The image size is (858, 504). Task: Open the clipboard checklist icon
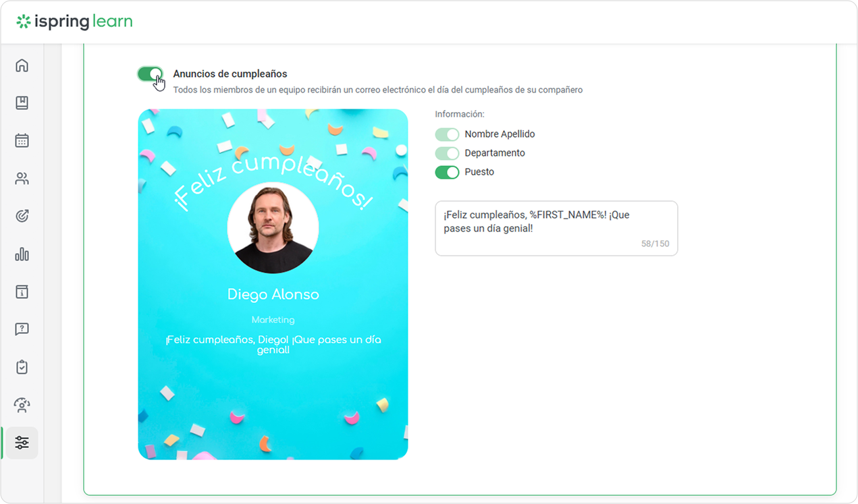point(22,368)
